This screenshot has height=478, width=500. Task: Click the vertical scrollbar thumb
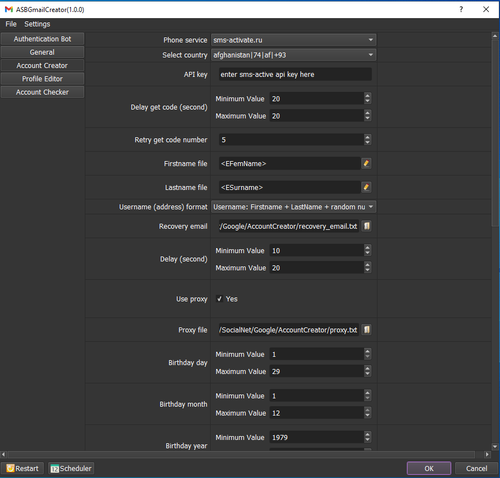point(495,133)
